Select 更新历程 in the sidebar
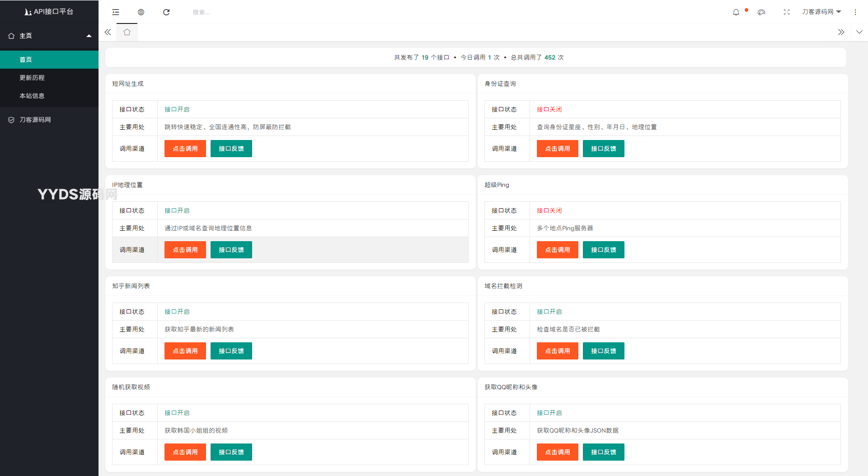This screenshot has height=476, width=868. [x=32, y=78]
